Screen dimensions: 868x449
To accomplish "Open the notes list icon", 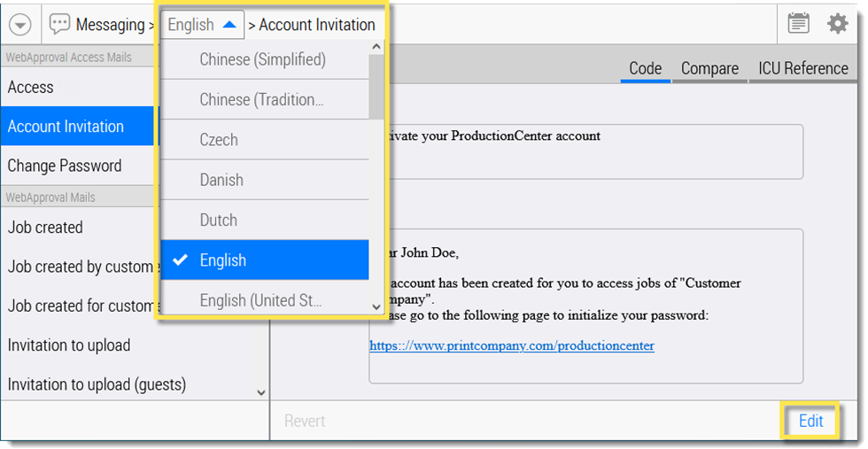I will 798,24.
